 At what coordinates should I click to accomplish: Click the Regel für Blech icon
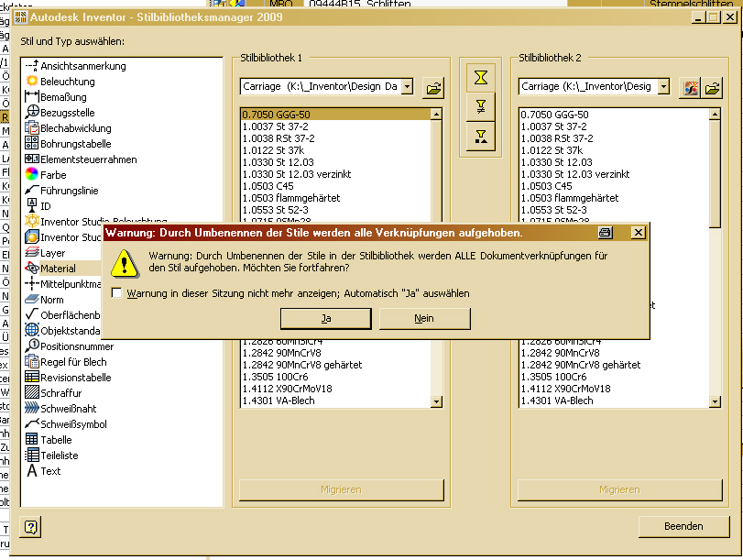(32, 361)
